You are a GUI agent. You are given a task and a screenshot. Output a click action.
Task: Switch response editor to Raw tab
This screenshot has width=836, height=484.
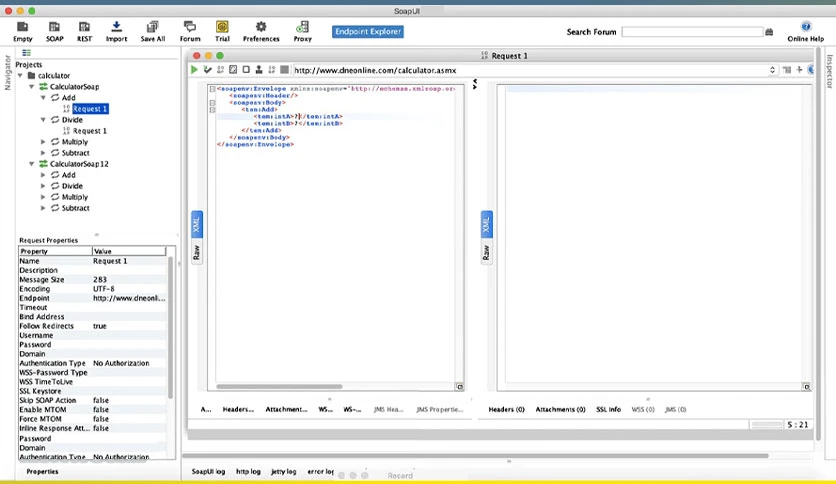(x=486, y=252)
